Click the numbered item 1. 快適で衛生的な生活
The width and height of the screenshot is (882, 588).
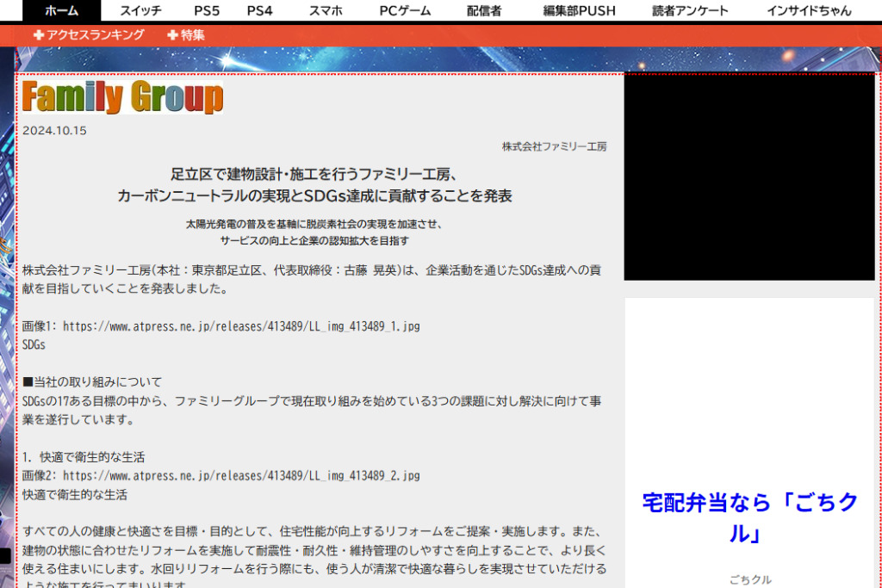point(84,457)
